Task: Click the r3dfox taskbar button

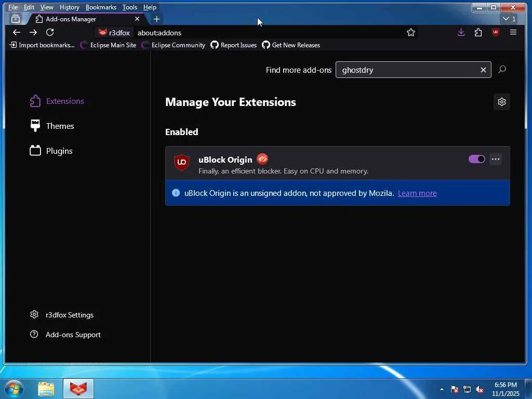Action: 78,389
